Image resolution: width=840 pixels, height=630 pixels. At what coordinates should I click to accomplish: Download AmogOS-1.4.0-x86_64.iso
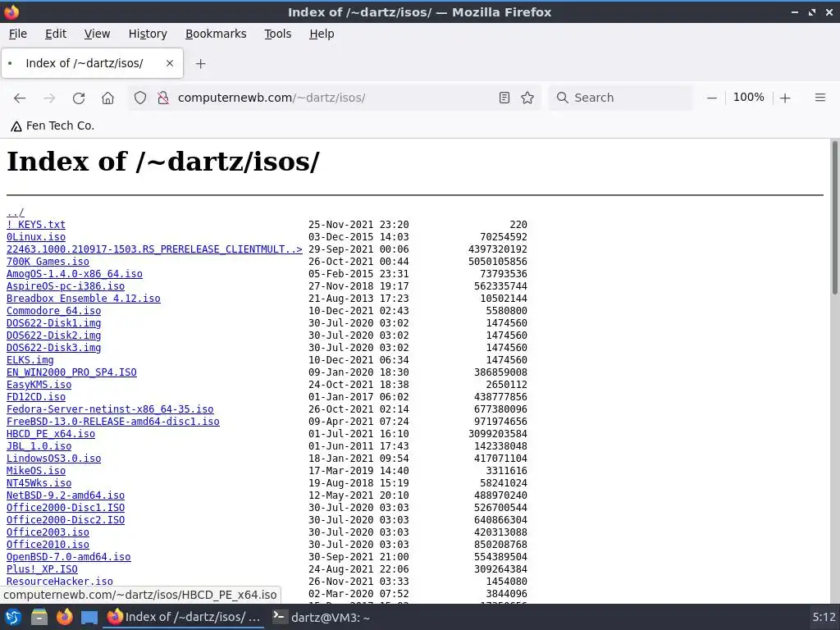pos(75,274)
